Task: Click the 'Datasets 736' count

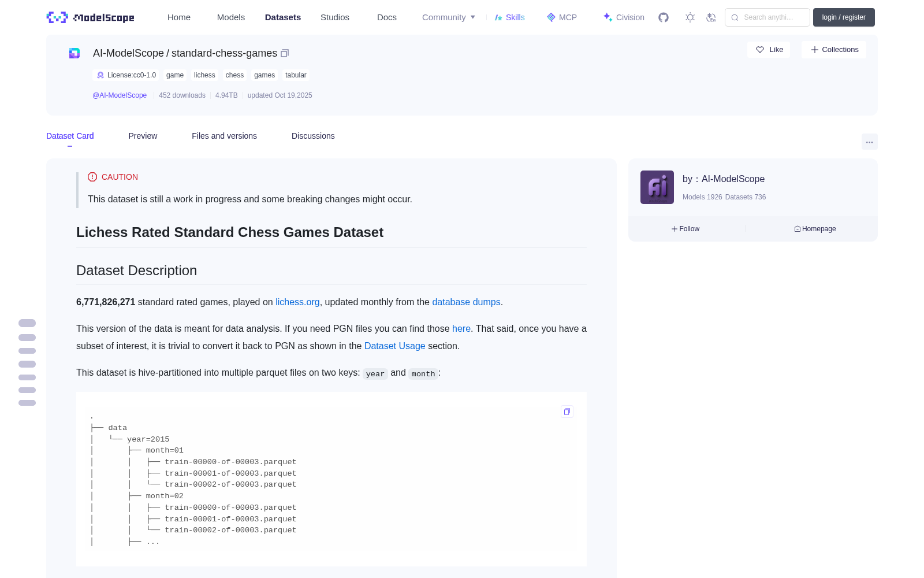Action: click(x=746, y=197)
